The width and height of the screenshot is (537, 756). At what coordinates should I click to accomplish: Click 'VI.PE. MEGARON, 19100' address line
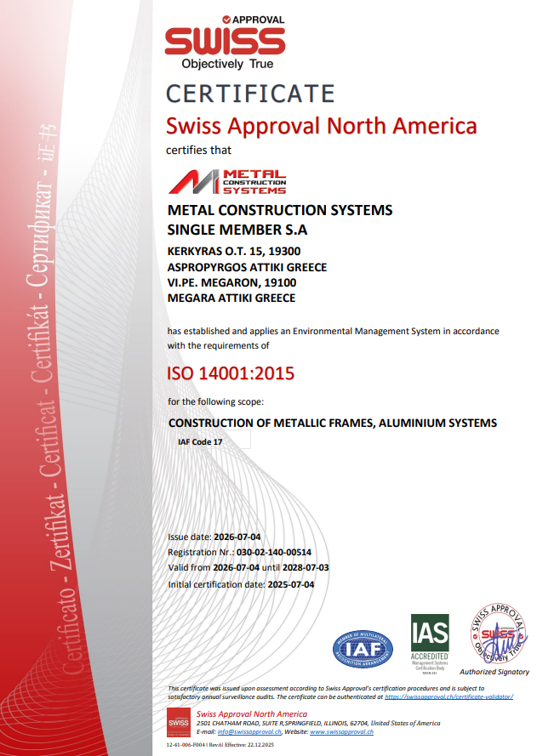pyautogui.click(x=232, y=282)
